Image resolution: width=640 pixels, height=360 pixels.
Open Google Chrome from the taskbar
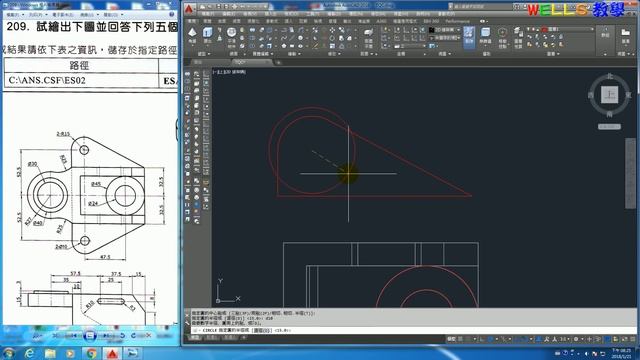91,353
